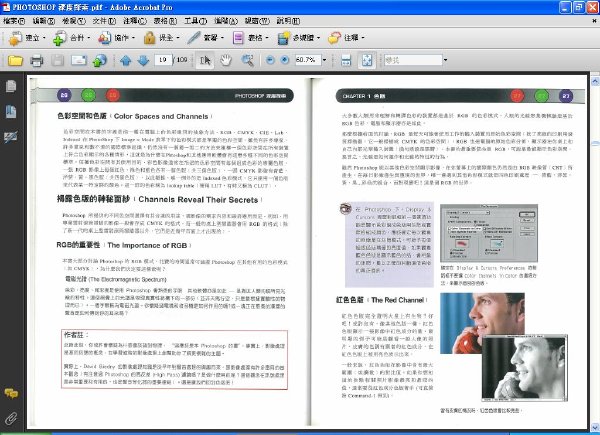Open the zoom percentage dropdown arrow
Image resolution: width=600 pixels, height=435 pixels.
point(324,60)
